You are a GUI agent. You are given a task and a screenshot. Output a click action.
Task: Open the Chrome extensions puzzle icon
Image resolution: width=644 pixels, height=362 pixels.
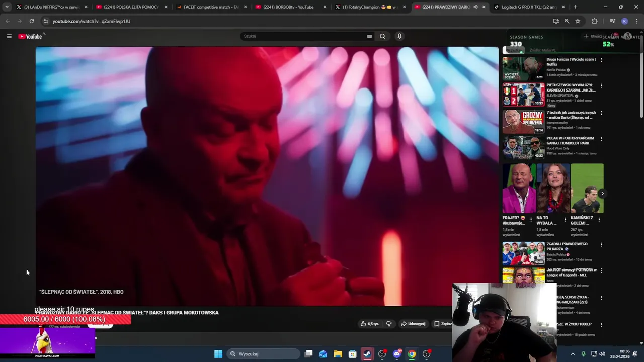tap(595, 21)
